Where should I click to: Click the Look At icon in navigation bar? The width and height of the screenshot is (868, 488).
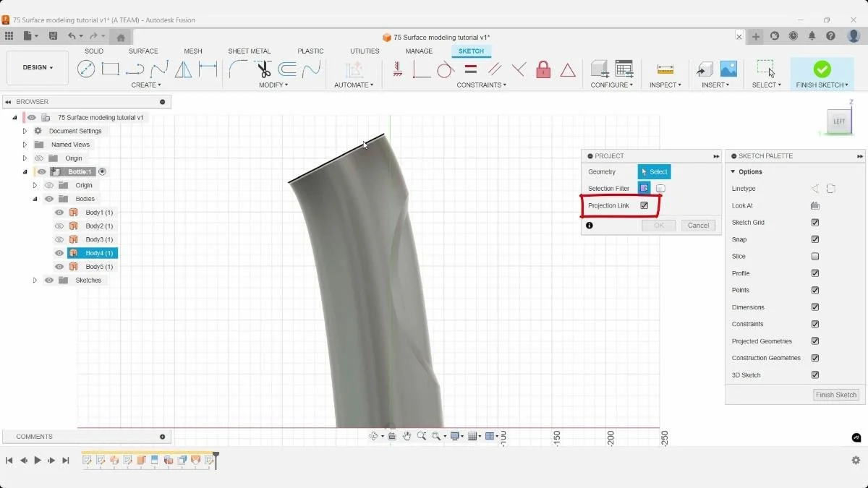pos(392,436)
